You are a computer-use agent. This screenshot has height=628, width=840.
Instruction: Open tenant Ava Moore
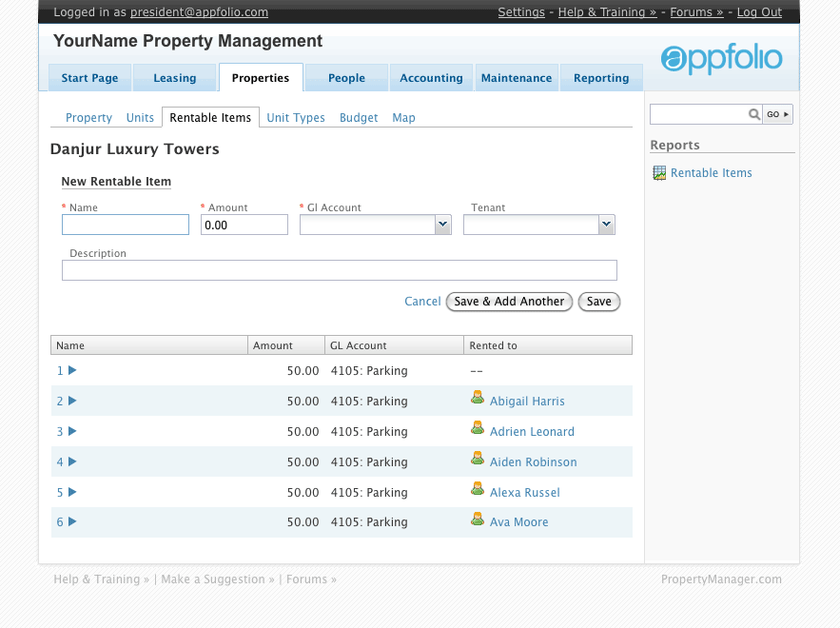pyautogui.click(x=519, y=522)
